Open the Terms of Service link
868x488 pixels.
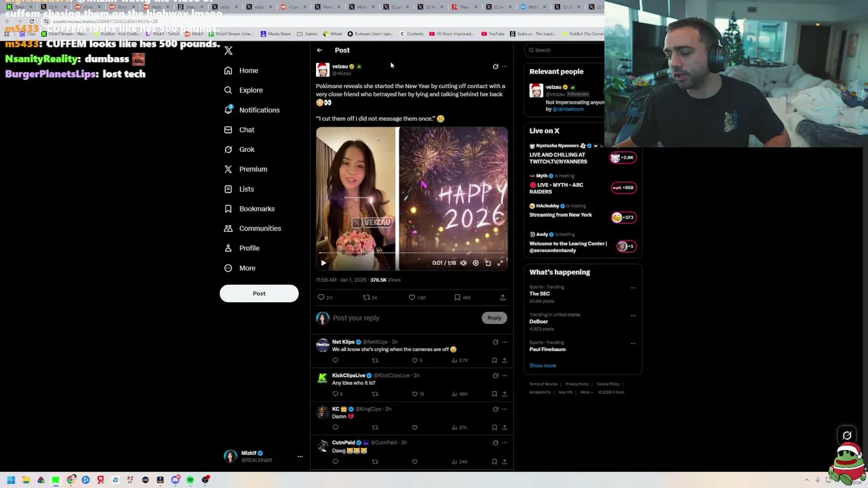pos(543,384)
